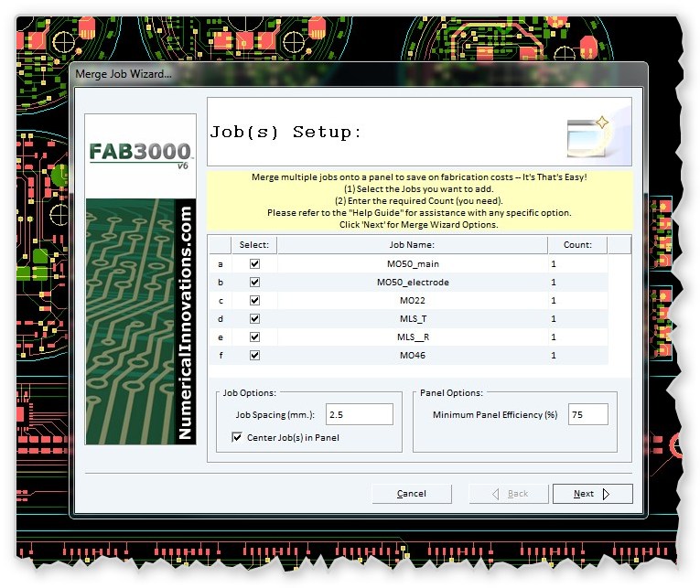Viewport: 700px width, 588px height.
Task: Toggle the MO50_electrode job checkbox
Action: pyautogui.click(x=254, y=282)
